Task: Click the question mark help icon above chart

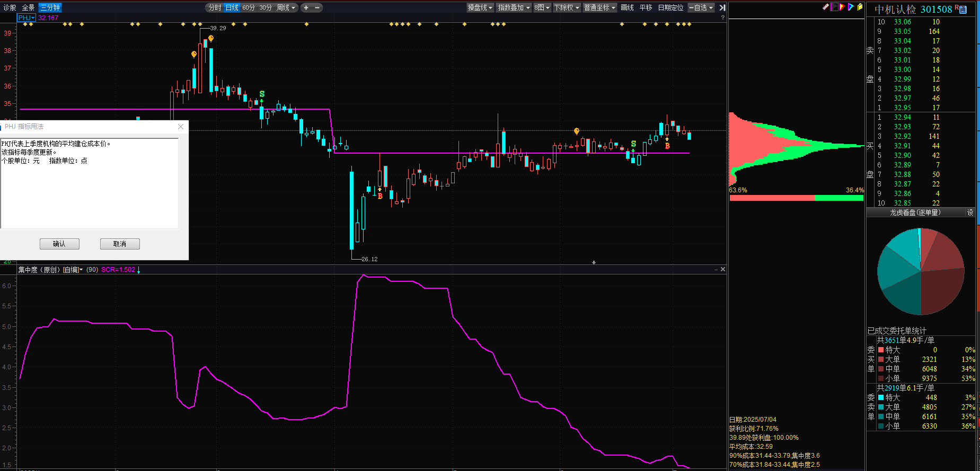Action: [x=722, y=17]
